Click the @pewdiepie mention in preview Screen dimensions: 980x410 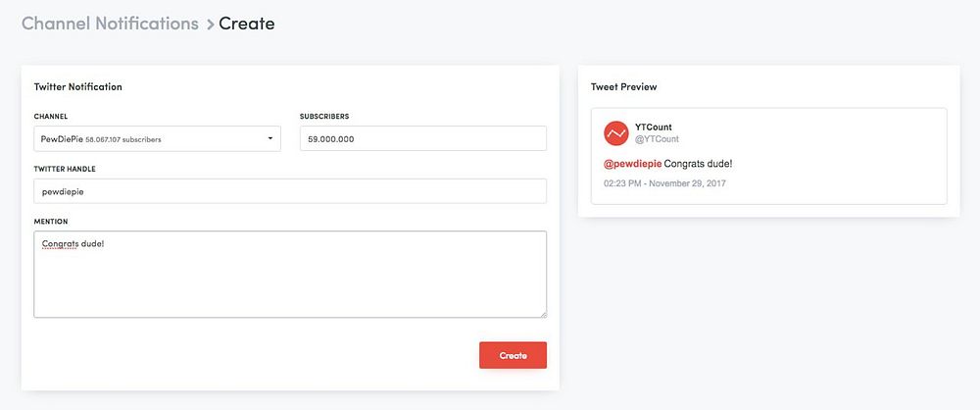[632, 164]
